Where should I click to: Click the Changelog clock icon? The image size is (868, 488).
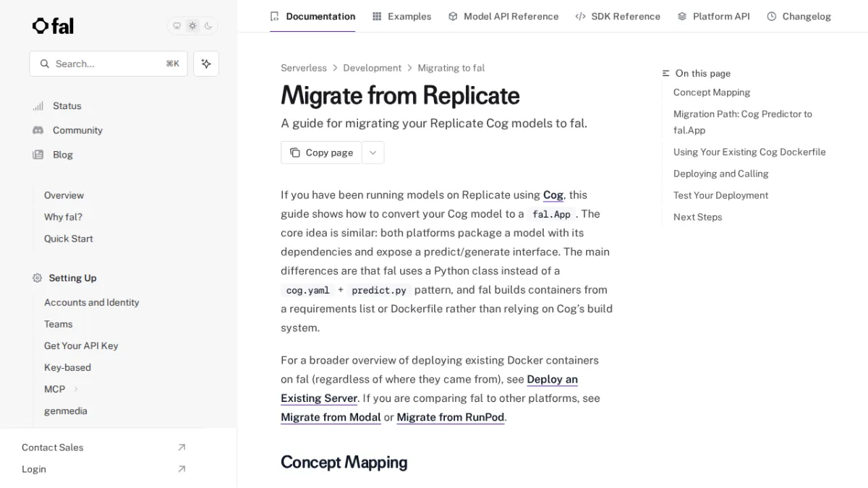pos(772,16)
